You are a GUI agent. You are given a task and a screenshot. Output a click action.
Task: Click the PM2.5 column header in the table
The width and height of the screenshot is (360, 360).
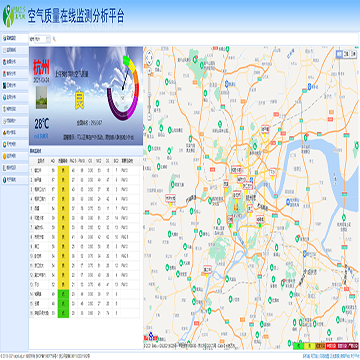(x=74, y=161)
